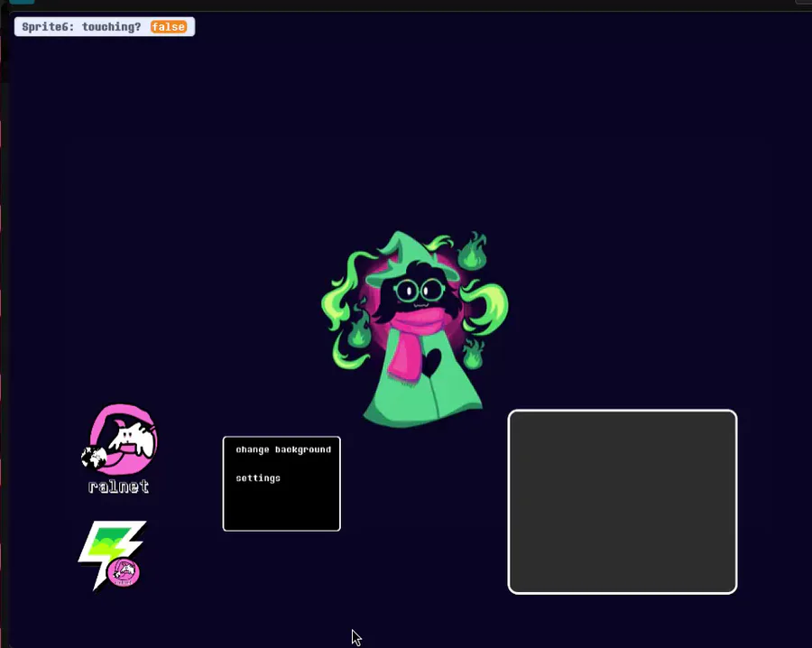Click the orange "false" value badge
Image resolution: width=812 pixels, height=648 pixels.
click(x=169, y=27)
